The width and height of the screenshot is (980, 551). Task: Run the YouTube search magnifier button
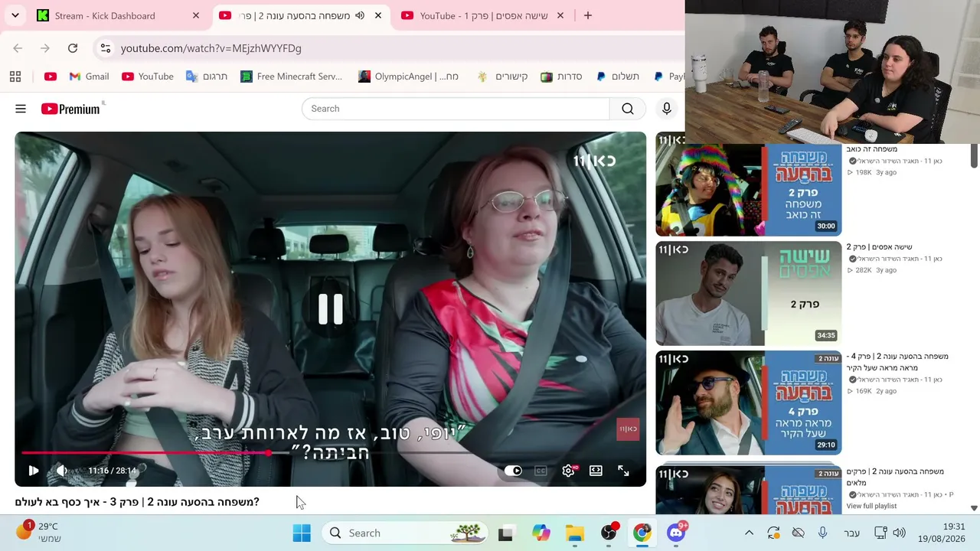[628, 109]
